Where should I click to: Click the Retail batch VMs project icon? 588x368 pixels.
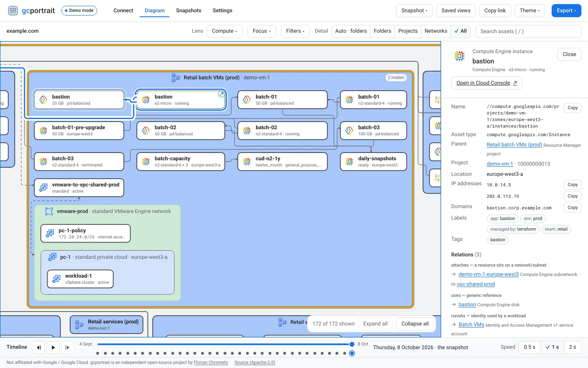[x=176, y=78]
